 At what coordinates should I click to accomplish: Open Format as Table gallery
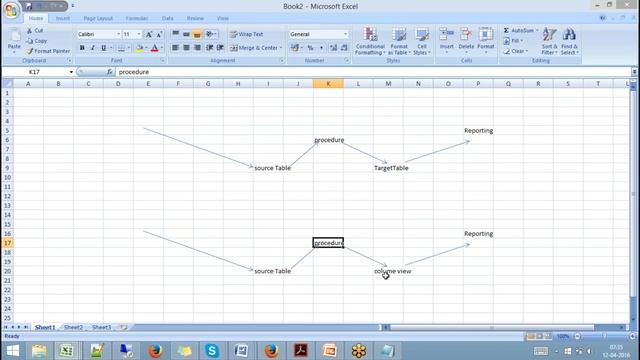[399, 41]
